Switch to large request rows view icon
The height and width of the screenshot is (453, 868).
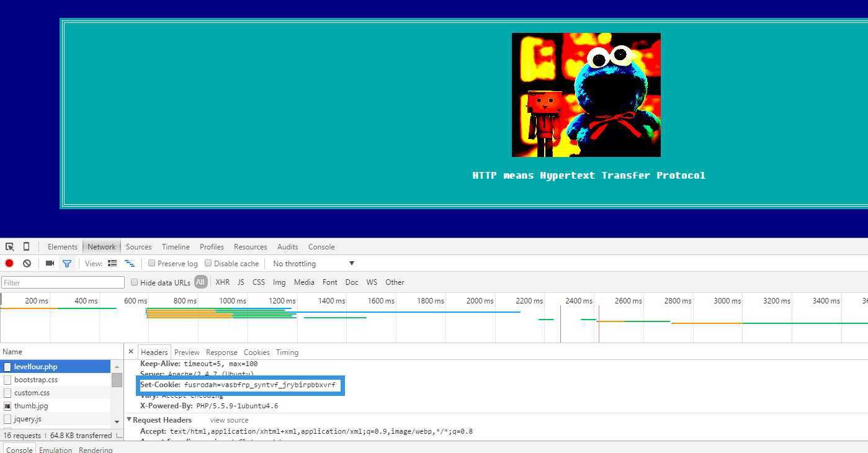pos(112,263)
